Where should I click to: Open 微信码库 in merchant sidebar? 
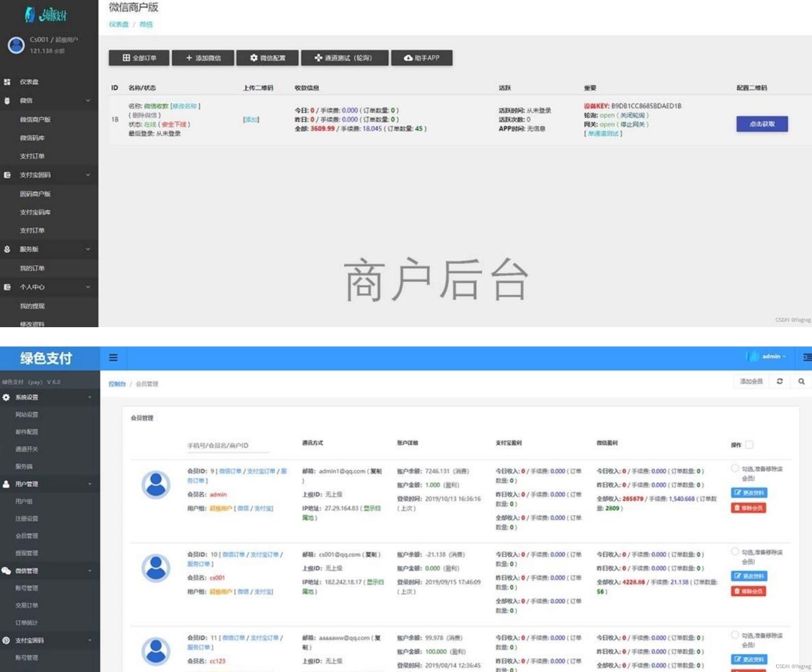coord(32,138)
